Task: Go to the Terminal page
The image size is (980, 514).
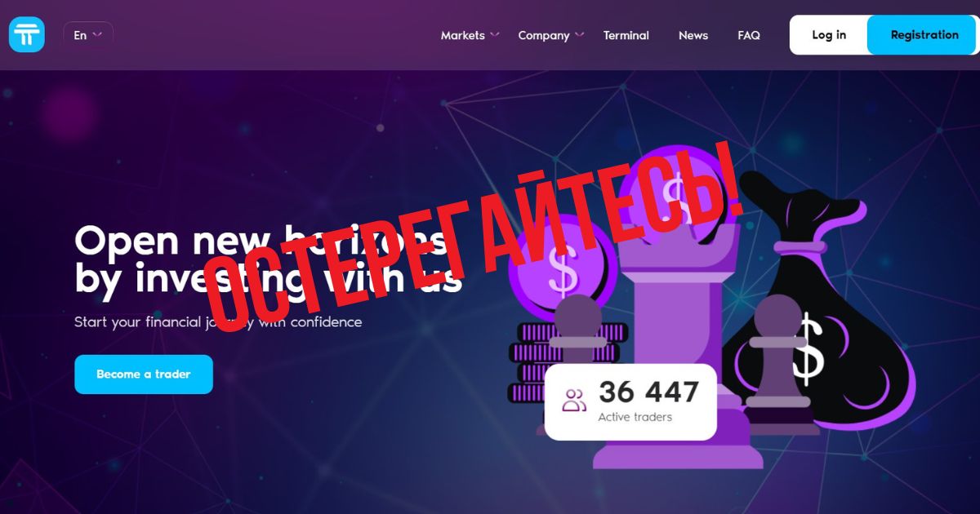Action: [626, 35]
